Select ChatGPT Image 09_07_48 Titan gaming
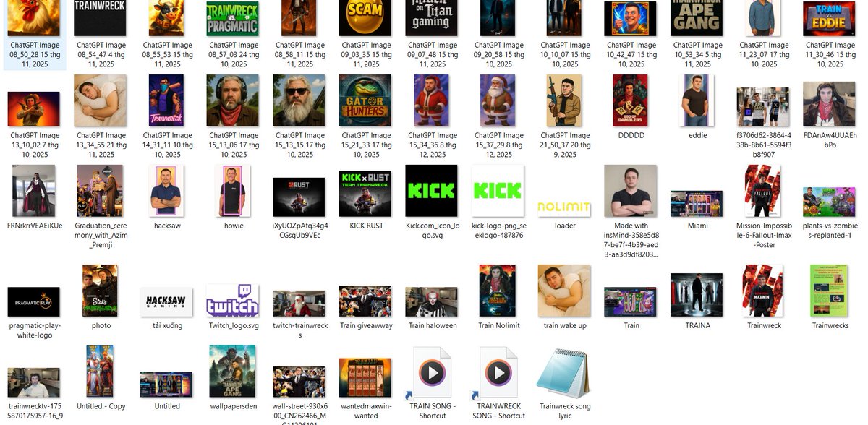Viewport: 868px width, 425px height. click(432, 18)
